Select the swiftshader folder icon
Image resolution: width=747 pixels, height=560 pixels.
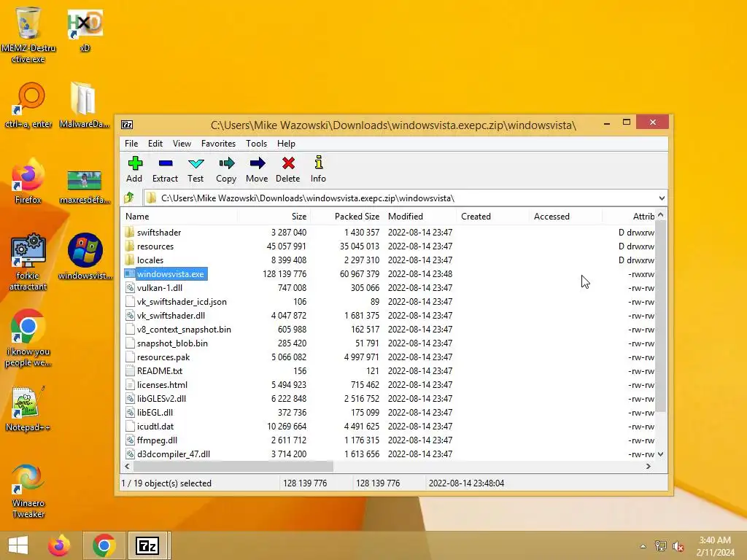point(130,233)
